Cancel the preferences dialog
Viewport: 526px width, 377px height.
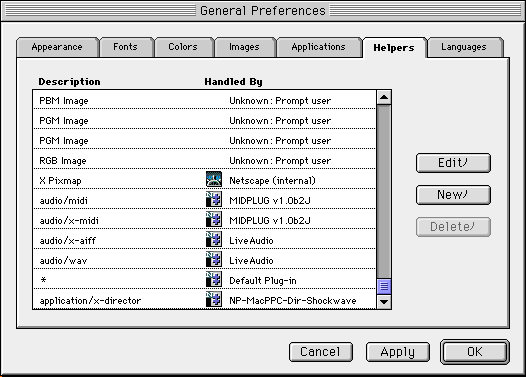click(321, 352)
